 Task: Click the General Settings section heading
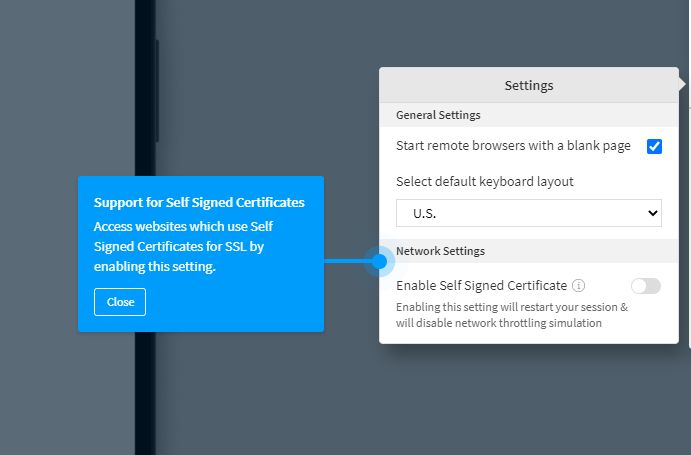coord(438,115)
